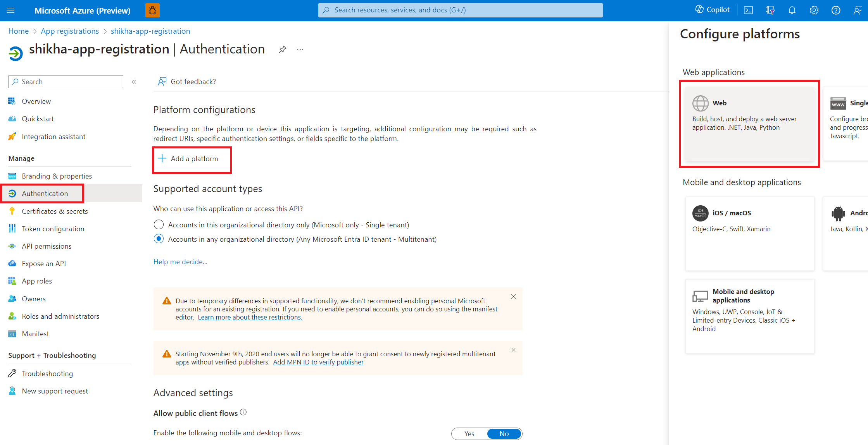Click Help me decide link
This screenshot has width=868, height=445.
(x=180, y=261)
